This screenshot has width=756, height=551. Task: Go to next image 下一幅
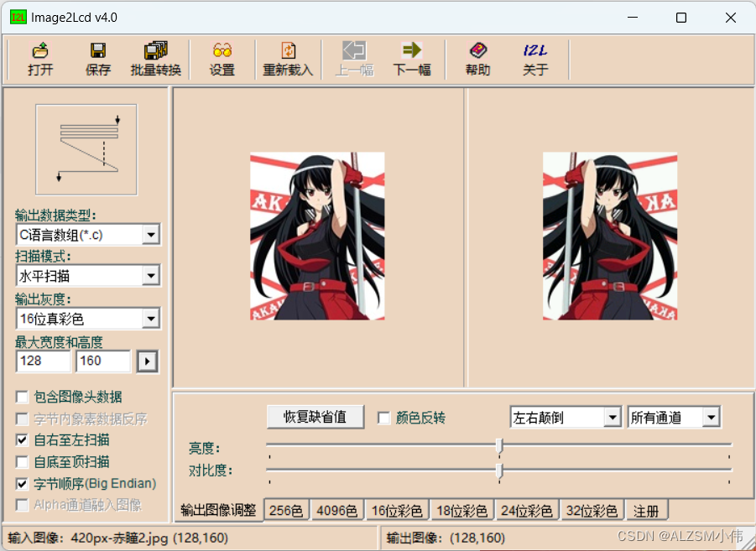click(412, 59)
